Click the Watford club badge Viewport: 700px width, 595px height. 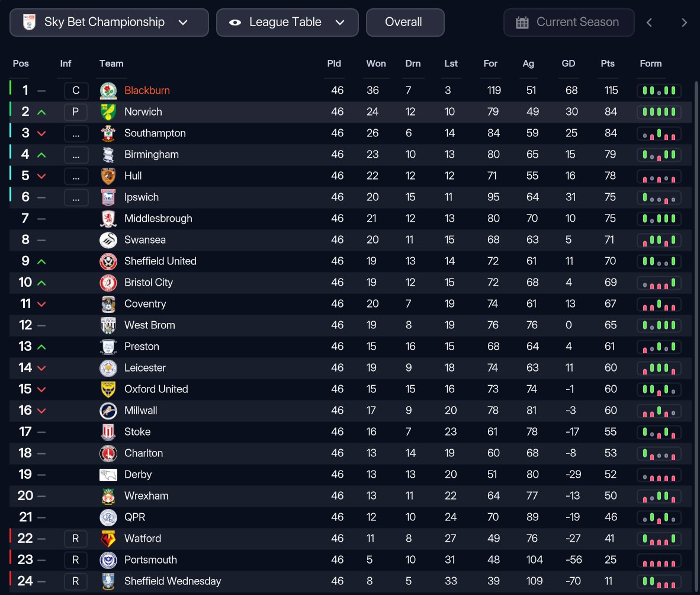coord(108,538)
